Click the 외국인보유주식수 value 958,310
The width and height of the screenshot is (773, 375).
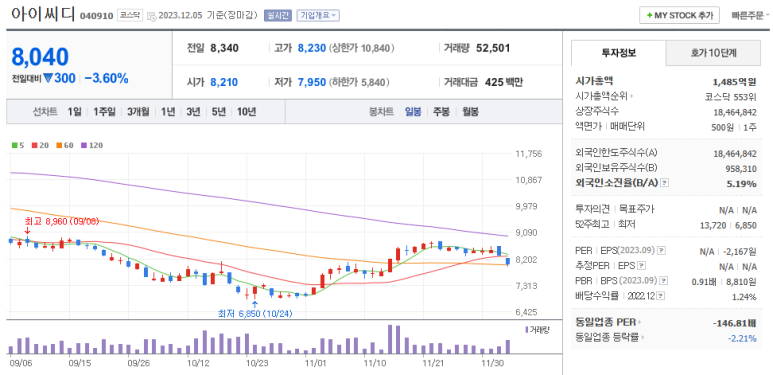coord(741,169)
